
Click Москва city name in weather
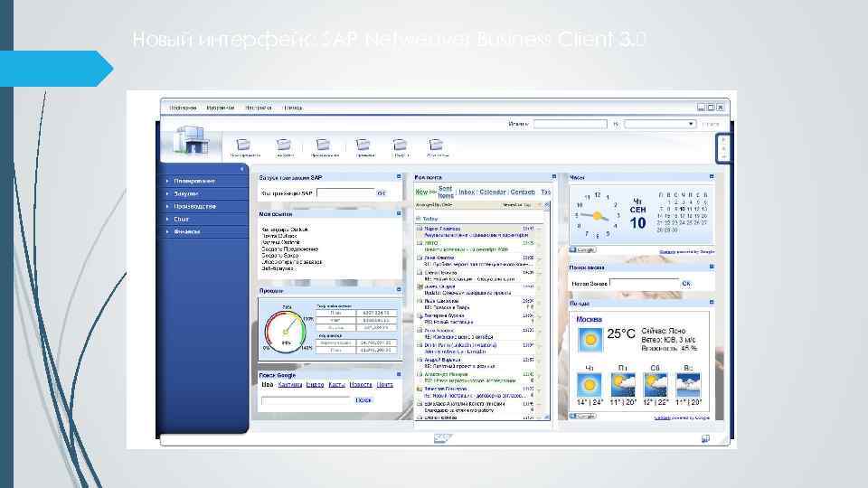(589, 319)
